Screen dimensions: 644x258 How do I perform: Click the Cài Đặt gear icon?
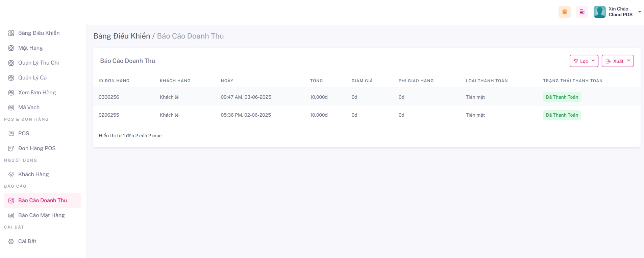[11, 241]
